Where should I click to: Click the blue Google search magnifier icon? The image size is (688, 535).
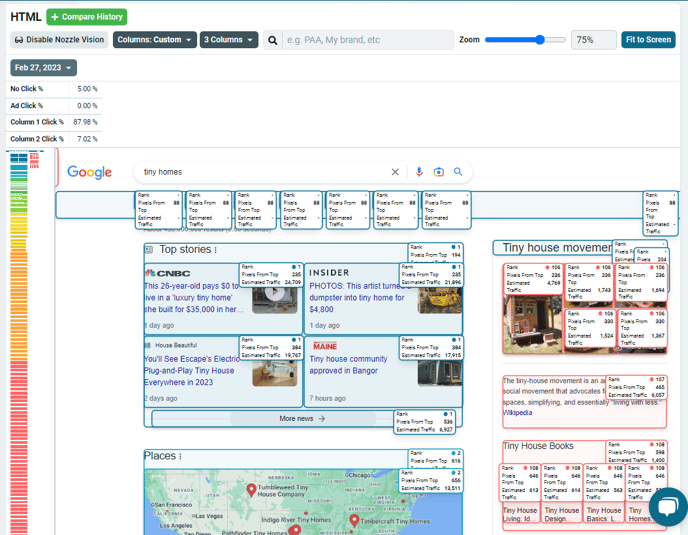tap(458, 172)
